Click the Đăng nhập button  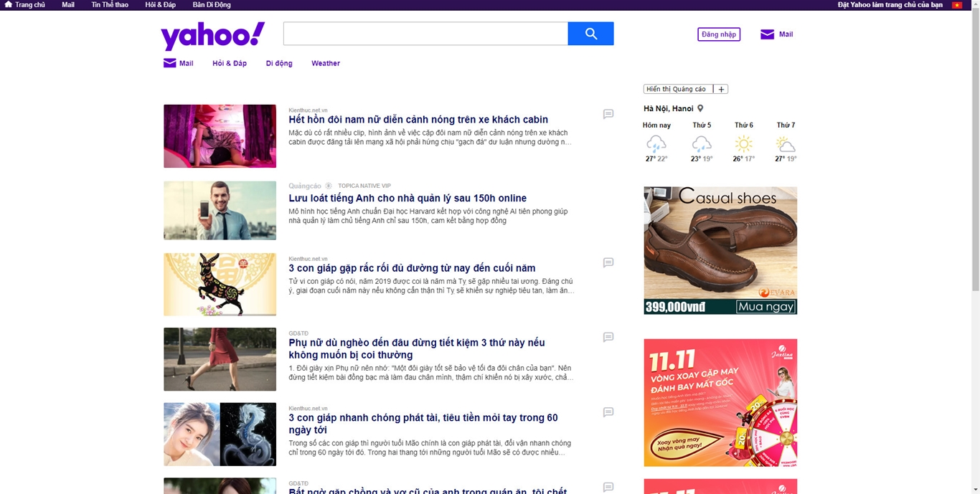click(718, 34)
